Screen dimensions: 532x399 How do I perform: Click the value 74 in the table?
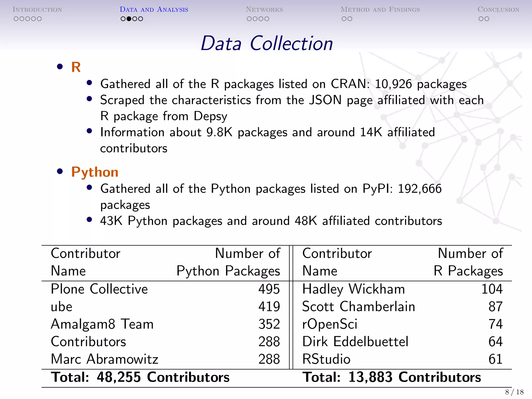point(496,324)
